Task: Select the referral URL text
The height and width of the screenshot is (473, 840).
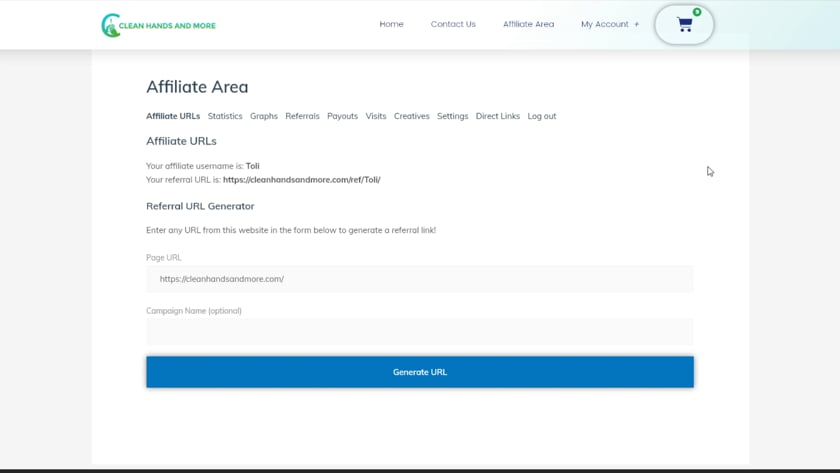Action: pos(302,180)
